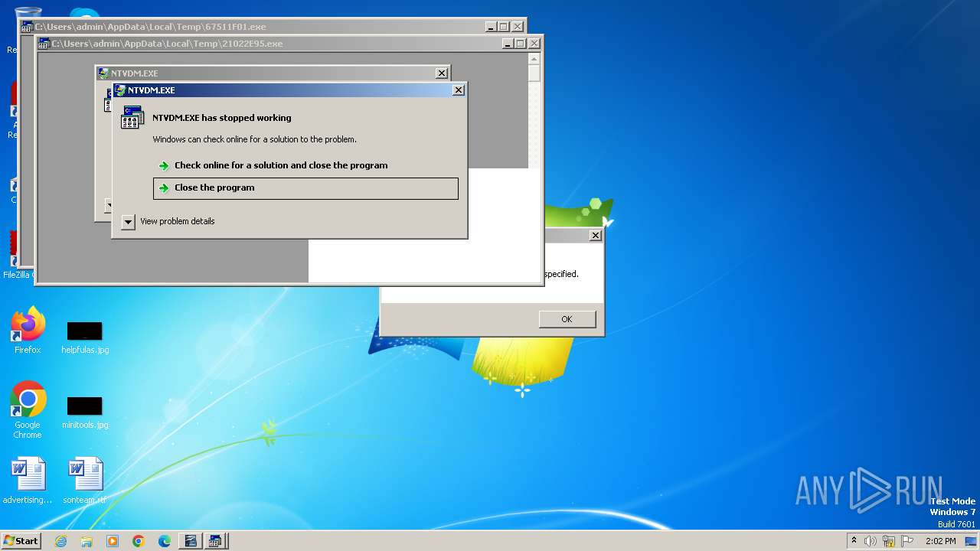Viewport: 980px width, 551px height.
Task: Click scroll up arrow in 21022E95.exe window
Action: coord(534,59)
